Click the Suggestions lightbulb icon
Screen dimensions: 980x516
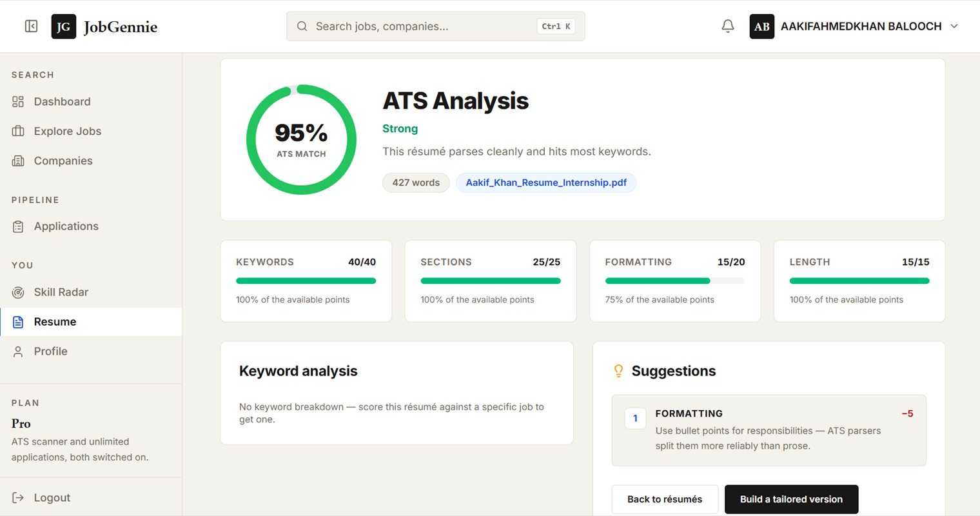(x=618, y=371)
